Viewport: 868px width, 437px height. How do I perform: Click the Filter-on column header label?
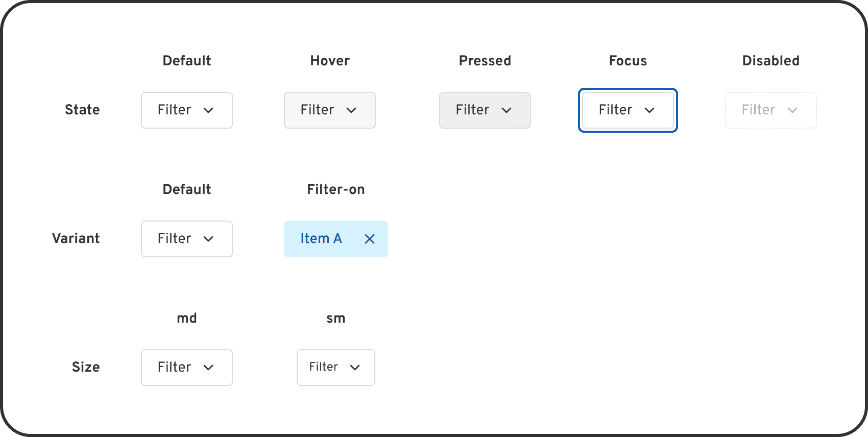(335, 189)
